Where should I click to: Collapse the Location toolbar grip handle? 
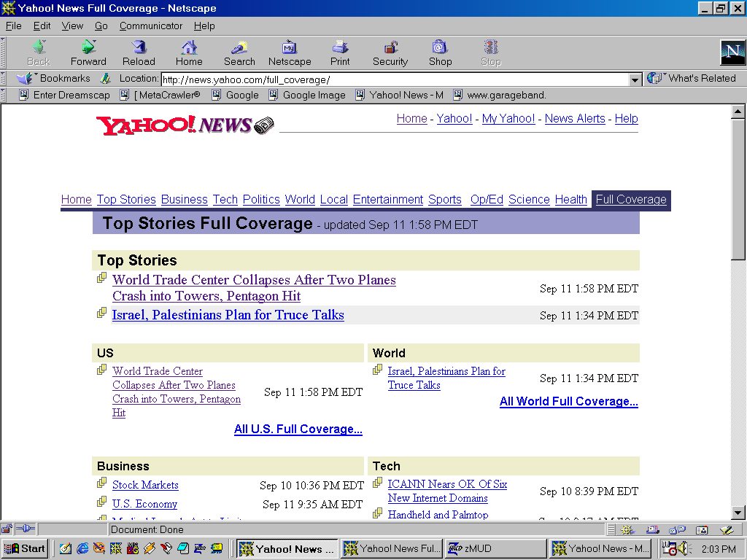click(x=3, y=79)
